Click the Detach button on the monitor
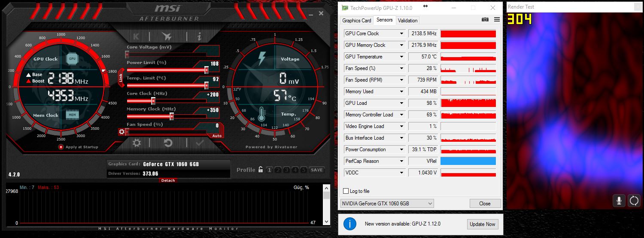 coord(168,180)
